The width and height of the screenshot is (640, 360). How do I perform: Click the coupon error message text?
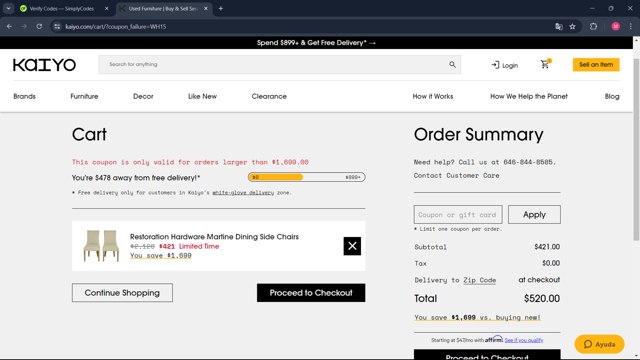[190, 162]
